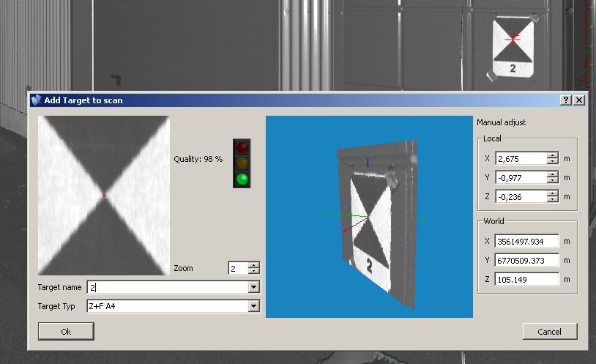Cancel the Add Target dialog
596x364 pixels.
(550, 331)
